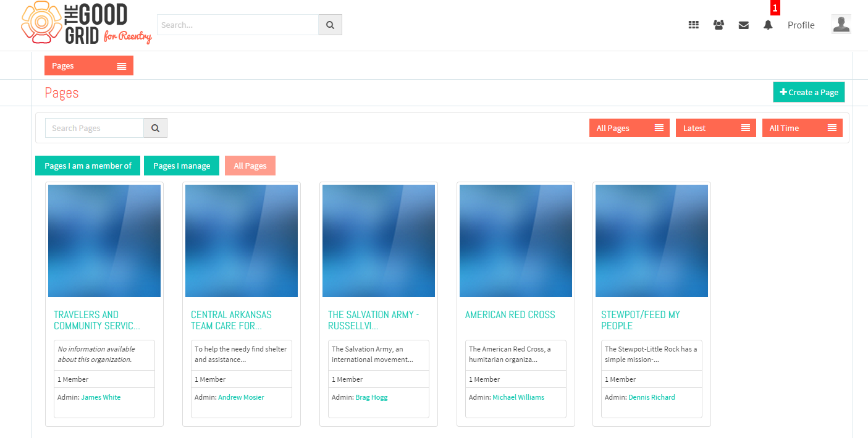Open STEWPOT/FEED MY PEOPLE title link

pos(641,320)
